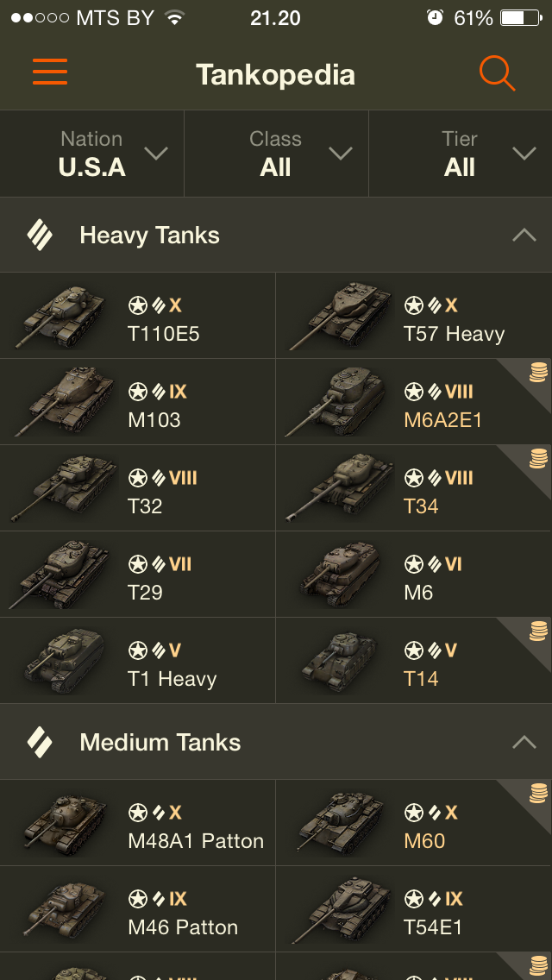This screenshot has height=980, width=552.
Task: Open the hamburger menu
Action: [50, 72]
